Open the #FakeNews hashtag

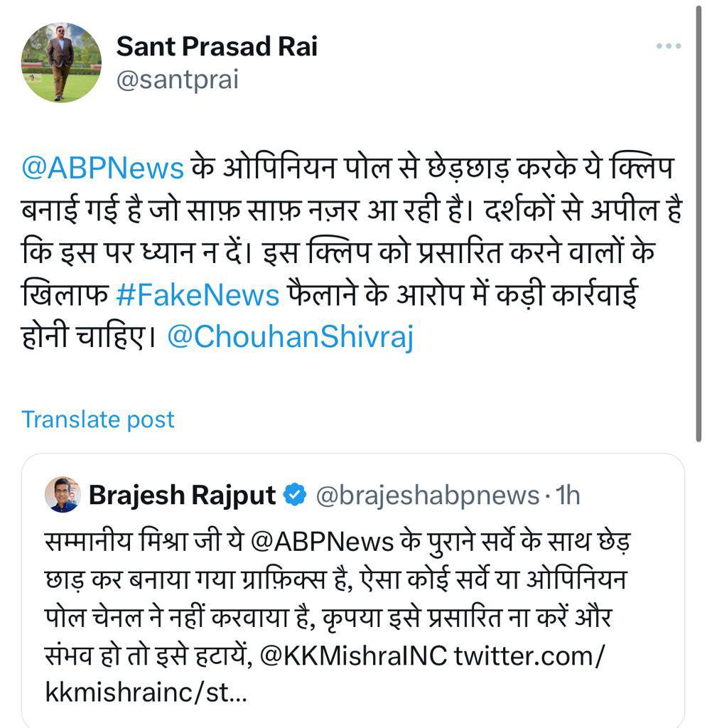click(x=198, y=294)
